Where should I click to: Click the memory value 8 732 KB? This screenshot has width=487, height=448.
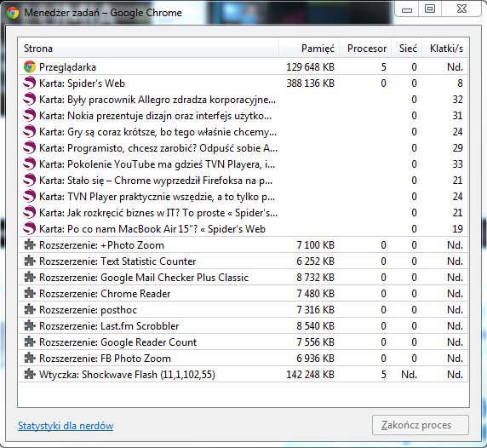click(316, 278)
